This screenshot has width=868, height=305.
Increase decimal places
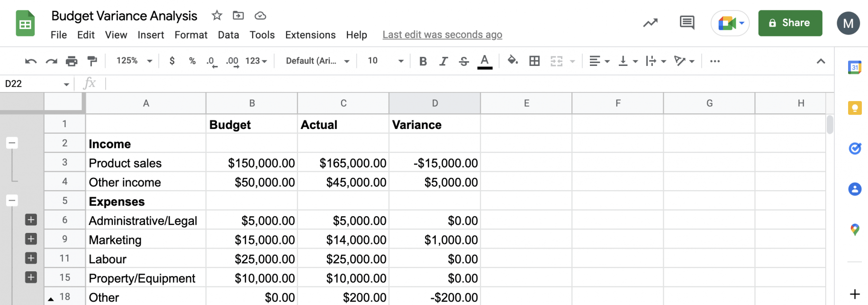(x=232, y=62)
